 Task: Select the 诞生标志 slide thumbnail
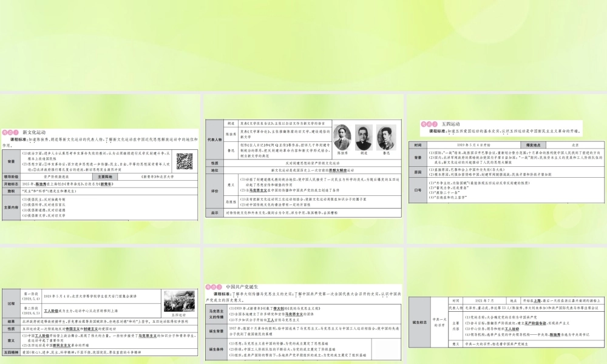coord(506,306)
